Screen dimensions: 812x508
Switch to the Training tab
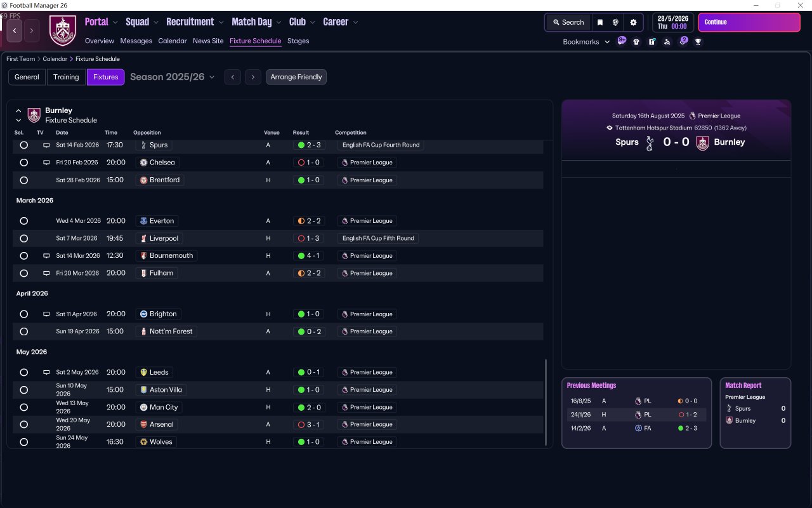[66, 77]
